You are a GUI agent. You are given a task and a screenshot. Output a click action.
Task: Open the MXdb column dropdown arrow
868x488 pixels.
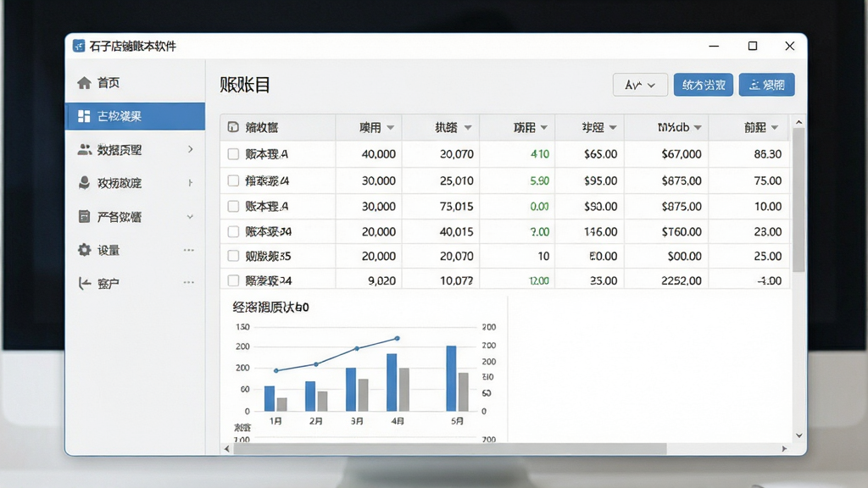coord(698,128)
